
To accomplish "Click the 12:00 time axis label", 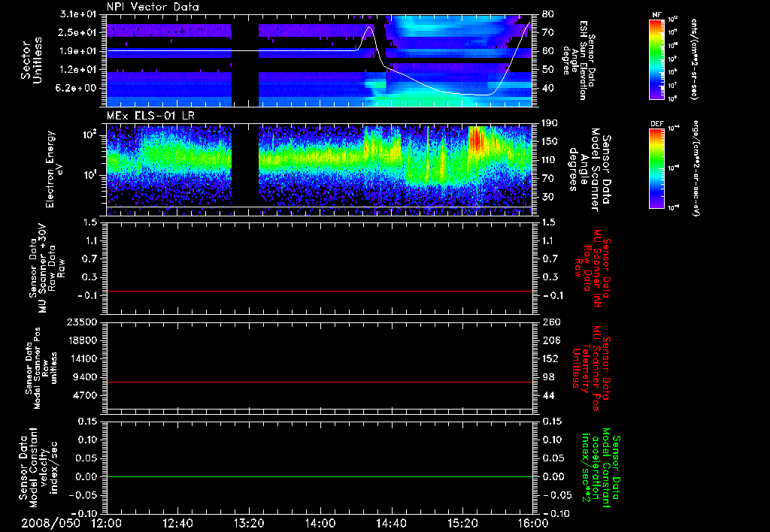I will click(x=106, y=523).
